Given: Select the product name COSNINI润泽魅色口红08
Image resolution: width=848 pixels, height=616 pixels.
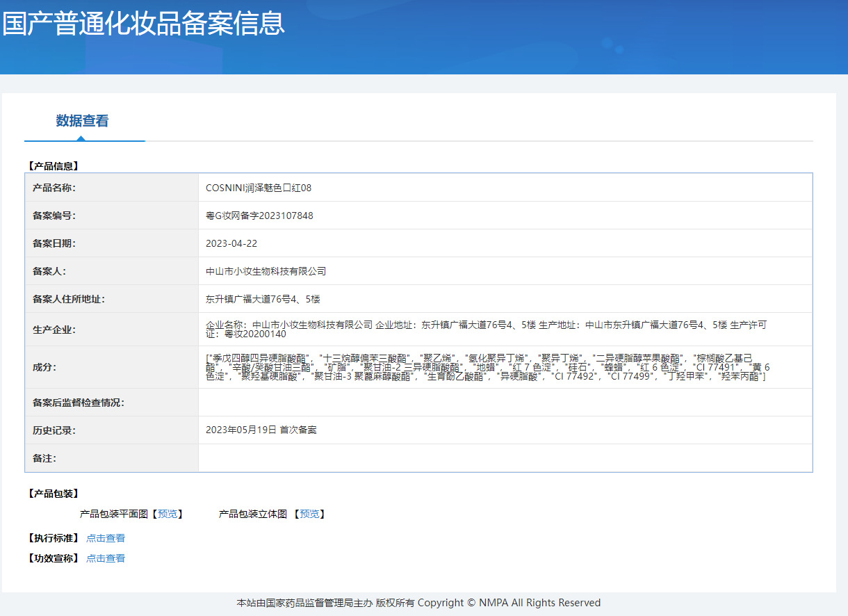Looking at the screenshot, I should coord(259,188).
